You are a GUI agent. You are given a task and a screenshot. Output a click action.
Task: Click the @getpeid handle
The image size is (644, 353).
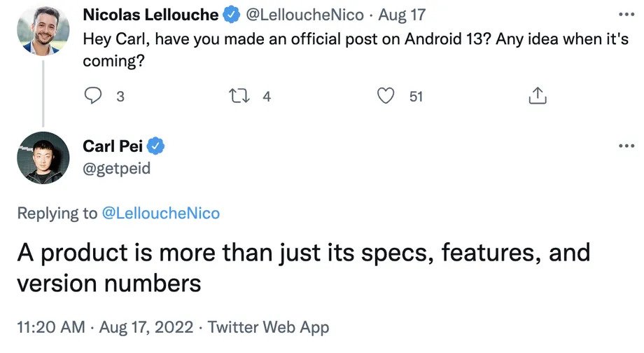pos(116,169)
